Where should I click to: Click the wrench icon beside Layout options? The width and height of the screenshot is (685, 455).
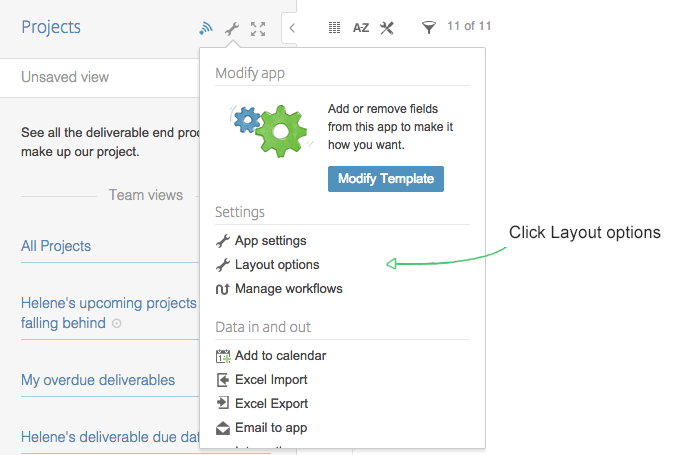[223, 265]
